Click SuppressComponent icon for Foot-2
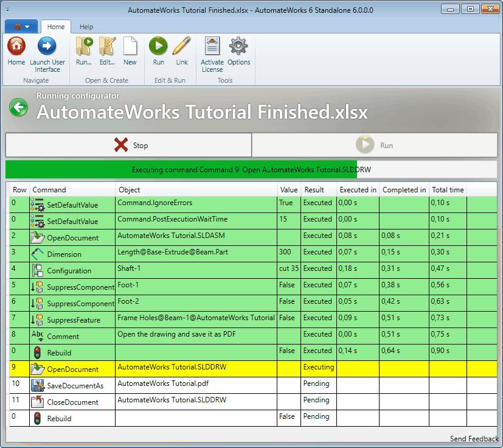 [37, 303]
